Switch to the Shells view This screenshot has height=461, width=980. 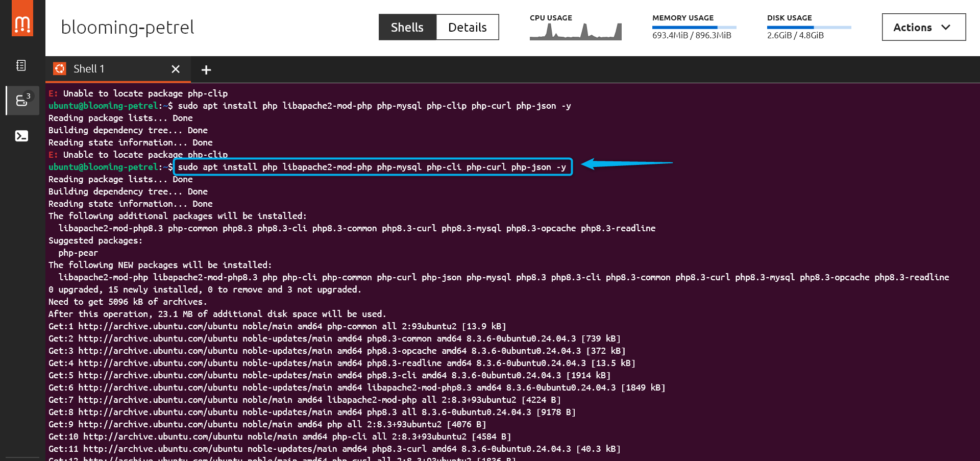click(x=407, y=27)
